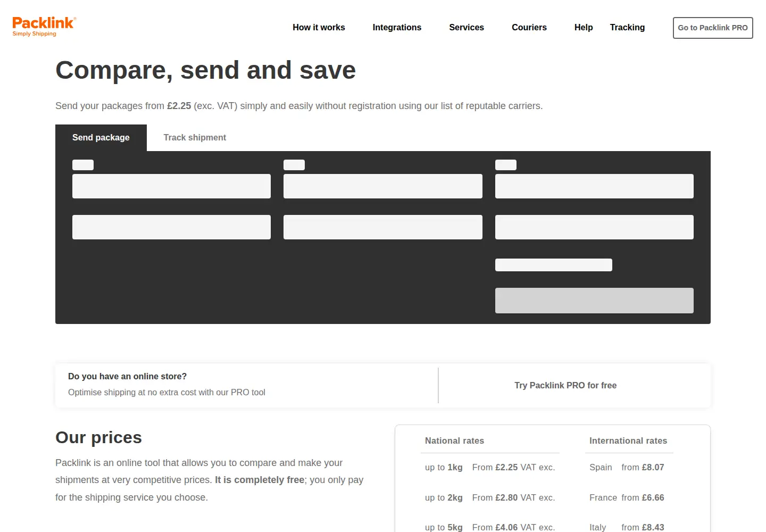
Task: Open the Services menu
Action: [x=467, y=27]
